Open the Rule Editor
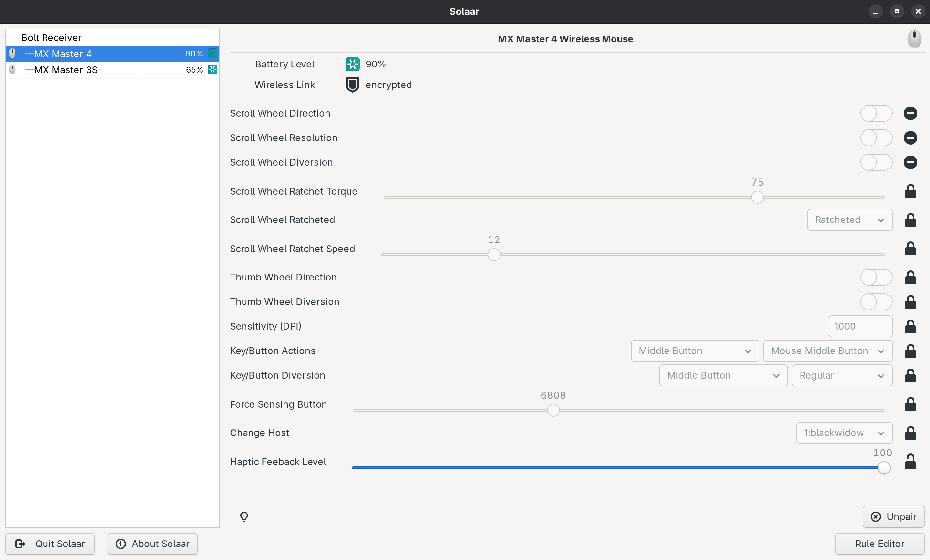930x560 pixels. pos(879,544)
